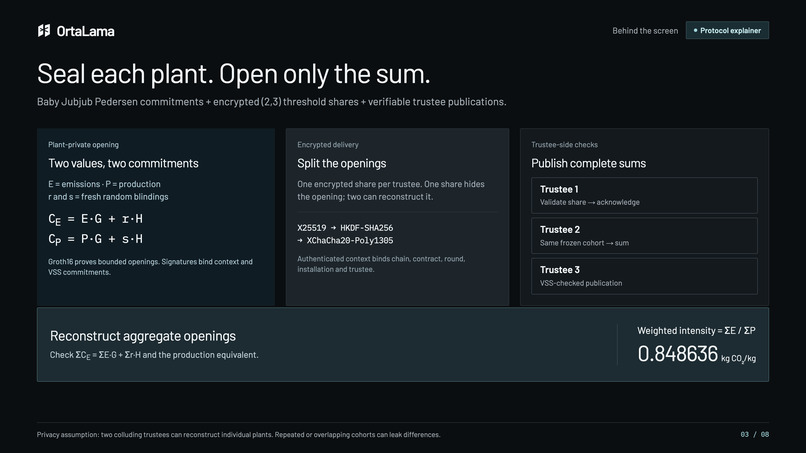
Task: Click the 'Publish complete sums' heading
Action: click(x=589, y=164)
